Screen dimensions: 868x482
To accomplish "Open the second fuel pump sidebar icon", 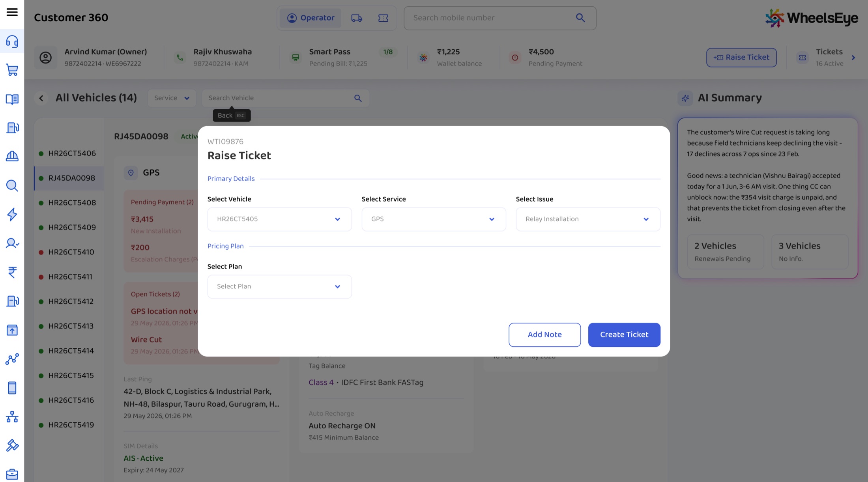I will coord(12,301).
